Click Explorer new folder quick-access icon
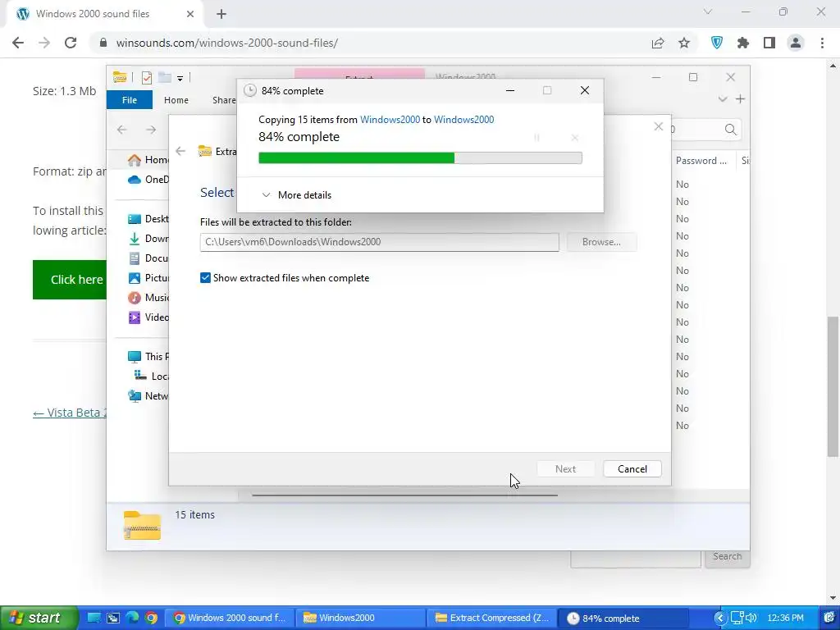Screen dimensions: 840x630 [164, 78]
